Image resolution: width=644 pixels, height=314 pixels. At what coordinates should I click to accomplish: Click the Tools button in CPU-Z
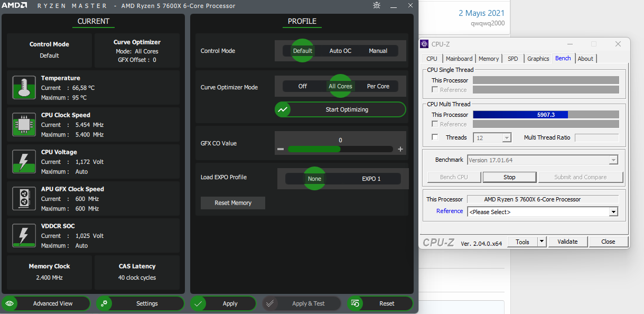522,242
